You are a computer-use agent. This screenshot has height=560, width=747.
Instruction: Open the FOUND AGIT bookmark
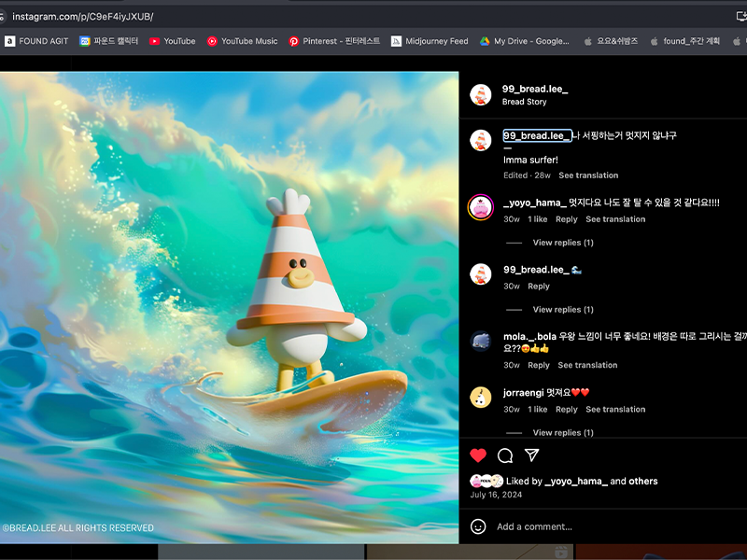36,41
